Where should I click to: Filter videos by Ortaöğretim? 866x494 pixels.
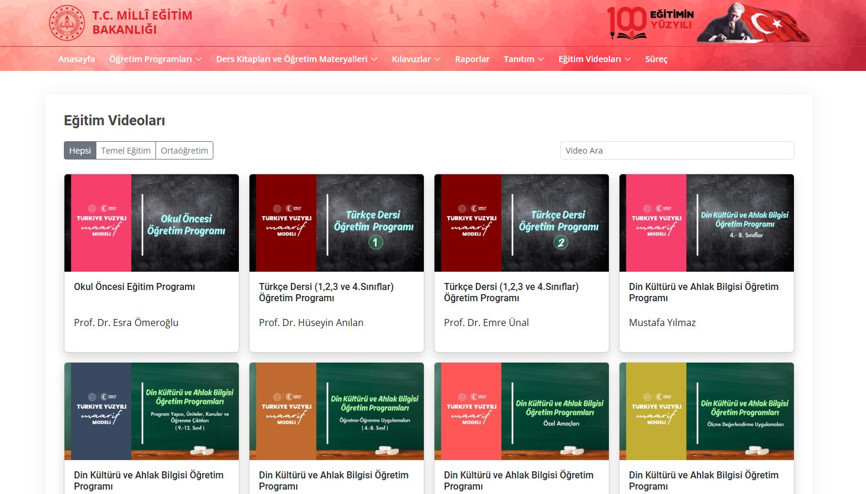(x=184, y=151)
